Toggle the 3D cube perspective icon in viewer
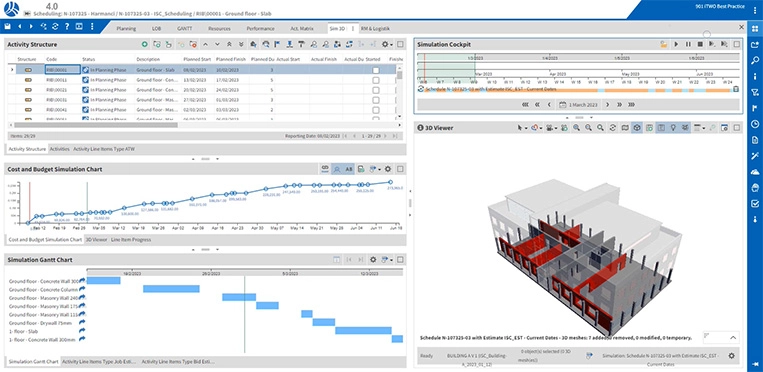The image size is (763, 372). [x=637, y=128]
